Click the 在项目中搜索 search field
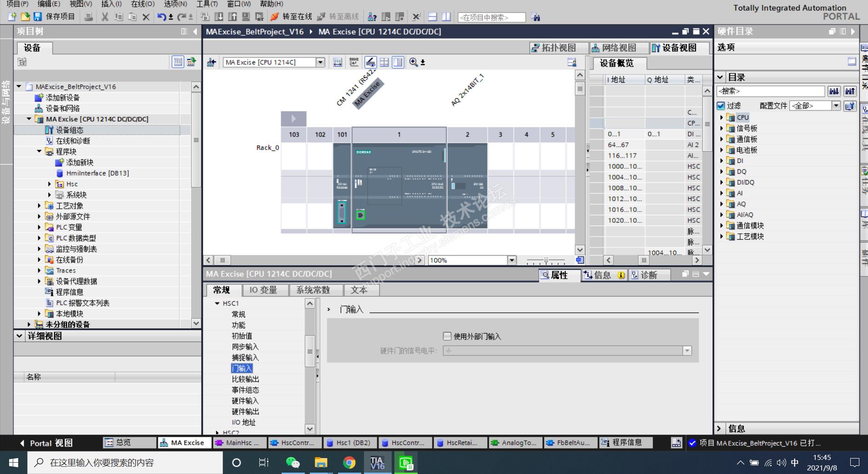 [491, 17]
